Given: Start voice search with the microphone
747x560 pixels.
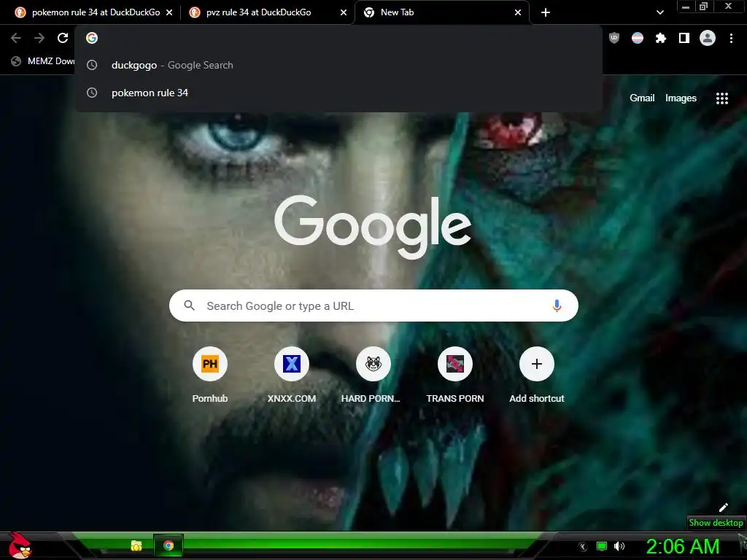Looking at the screenshot, I should pos(557,306).
